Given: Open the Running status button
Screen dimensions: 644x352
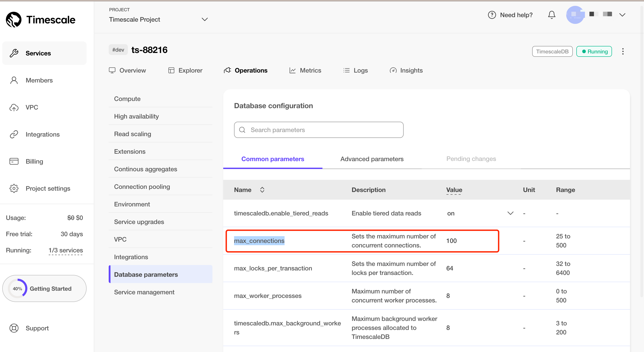Looking at the screenshot, I should (x=594, y=51).
